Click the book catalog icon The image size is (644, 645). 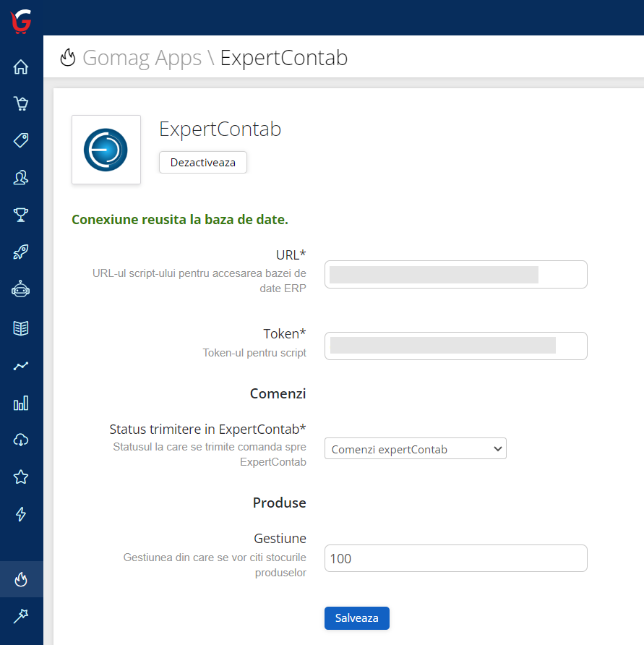(x=21, y=327)
